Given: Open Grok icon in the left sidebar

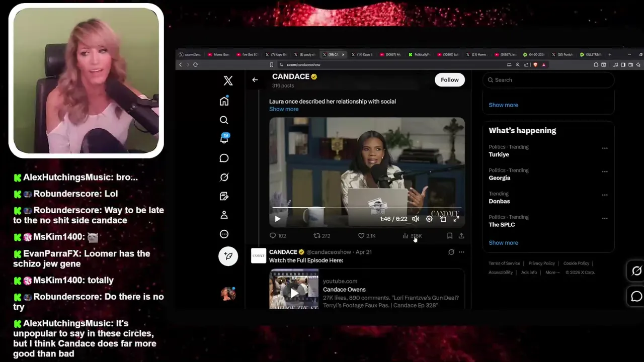Looking at the screenshot, I should point(224,177).
